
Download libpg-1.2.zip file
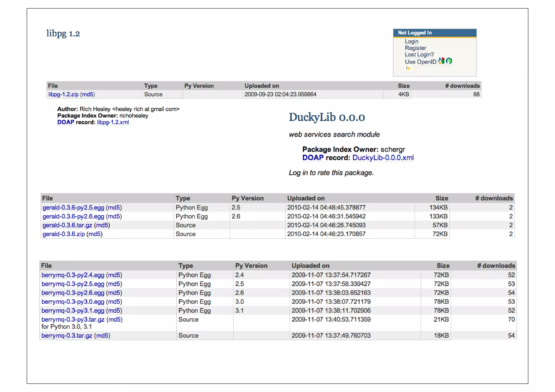coord(63,94)
